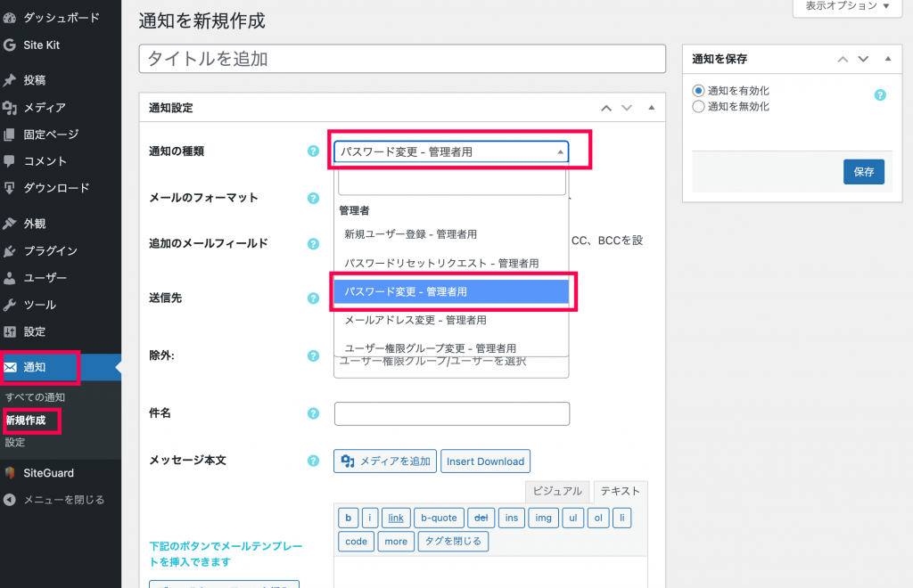The width and height of the screenshot is (913, 588).
Task: Click the Notifications envelope icon
Action: click(10, 367)
